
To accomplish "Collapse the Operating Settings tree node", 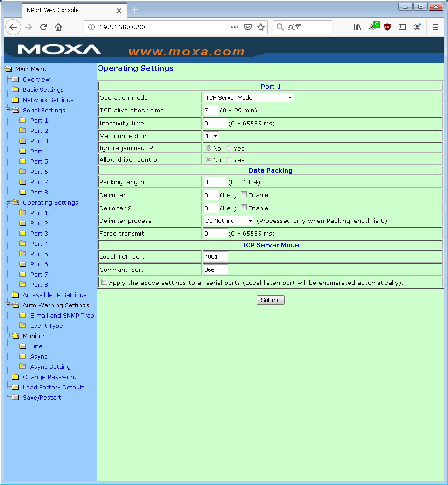I will (8, 202).
